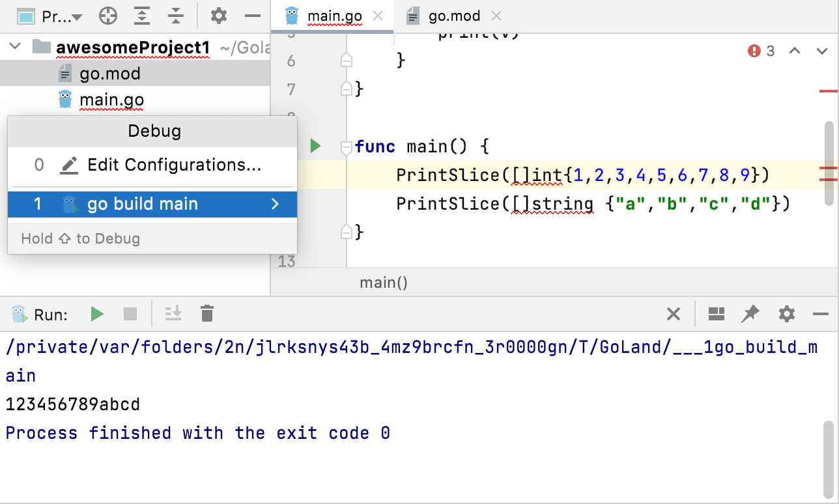This screenshot has width=839, height=504.
Task: Open the main() breadcrumb below the editor
Action: tap(384, 282)
